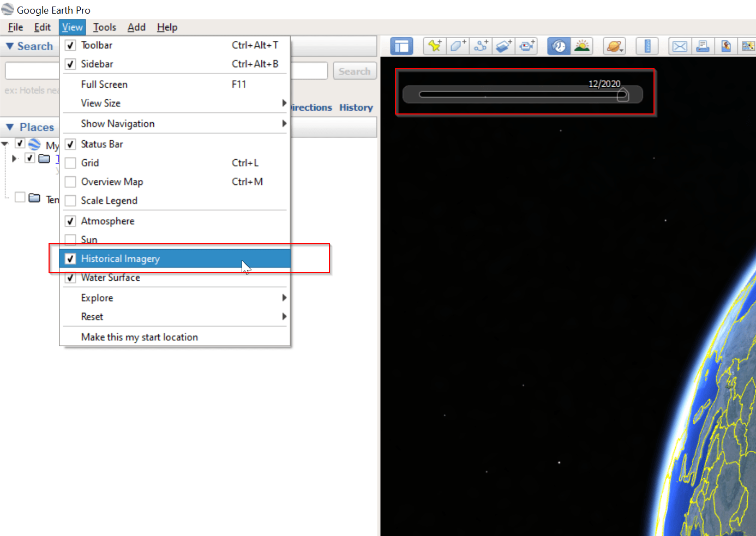Screen dimensions: 756x536
Task: Click the Google Earth globe icon in title bar
Action: (8, 9)
